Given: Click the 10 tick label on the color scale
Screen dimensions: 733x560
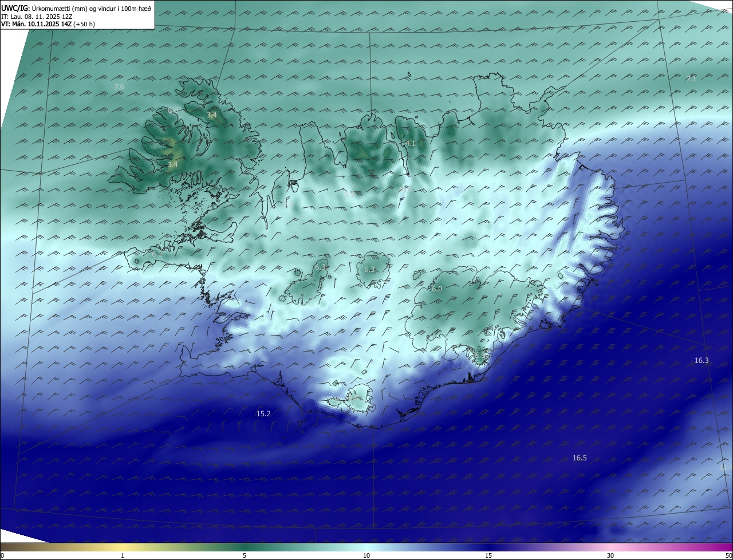Looking at the screenshot, I should (366, 555).
